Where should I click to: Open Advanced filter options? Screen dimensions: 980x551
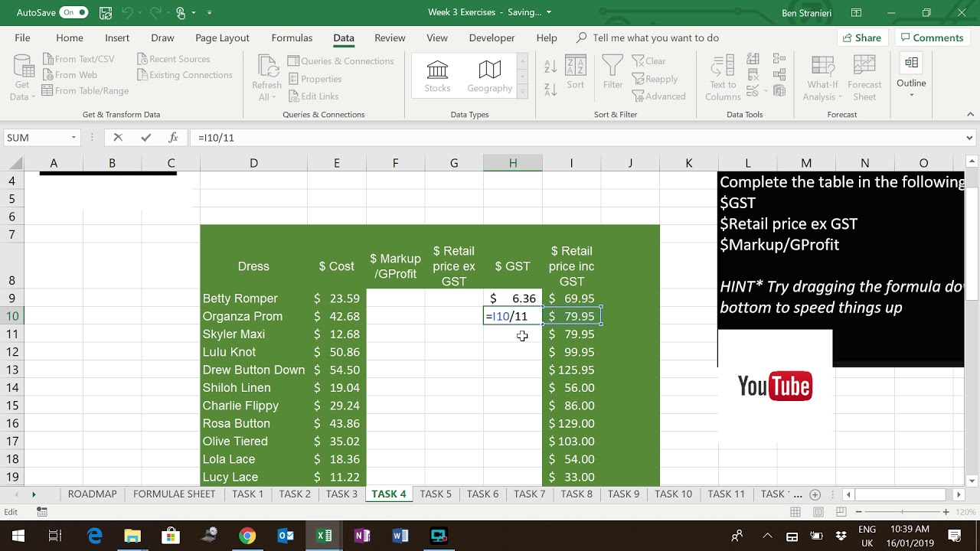click(658, 96)
